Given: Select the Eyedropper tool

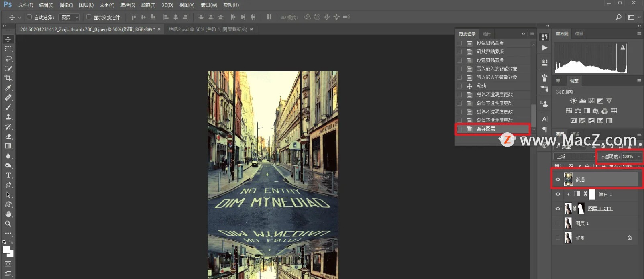Looking at the screenshot, I should pos(8,88).
